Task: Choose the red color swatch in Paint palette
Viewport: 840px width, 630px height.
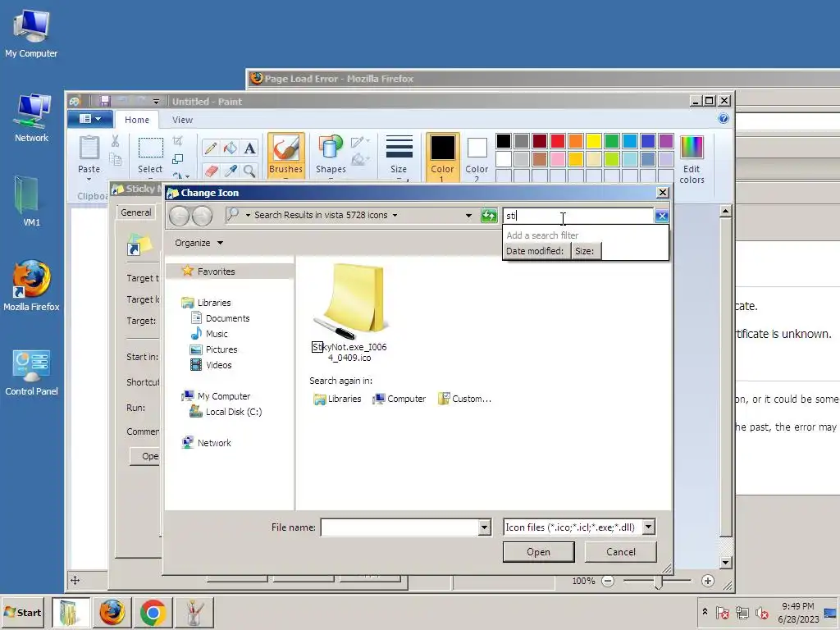Action: pos(558,141)
